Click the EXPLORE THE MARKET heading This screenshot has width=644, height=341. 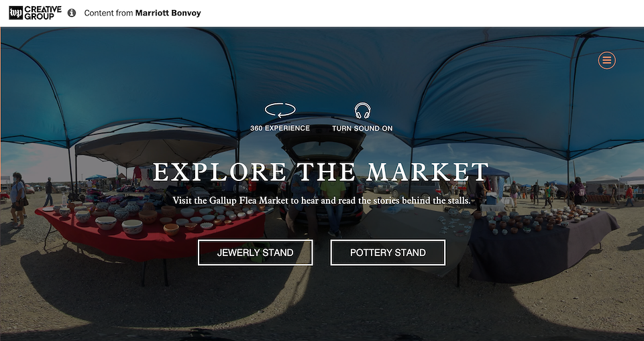point(321,172)
